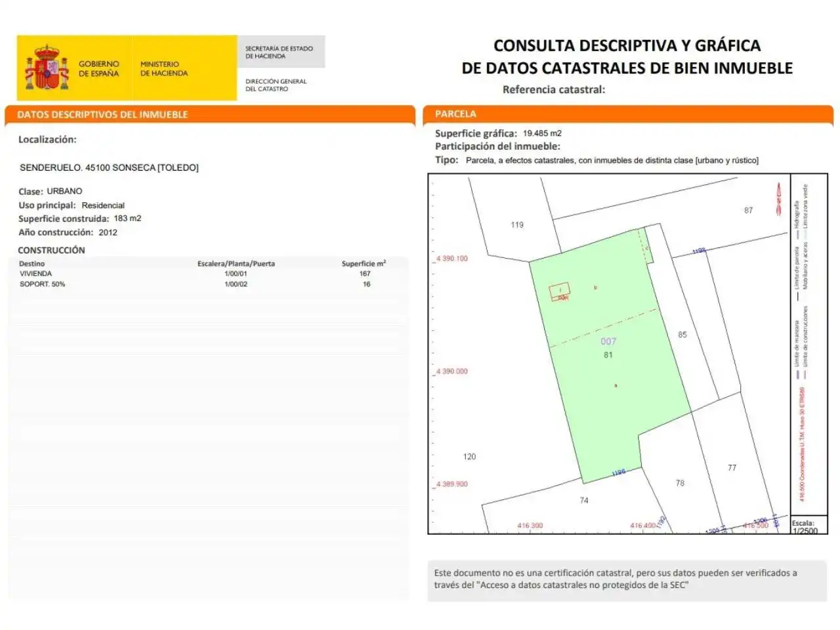Click the graphic surface '19.485 m2'
This screenshot has width=840, height=630.
(542, 133)
